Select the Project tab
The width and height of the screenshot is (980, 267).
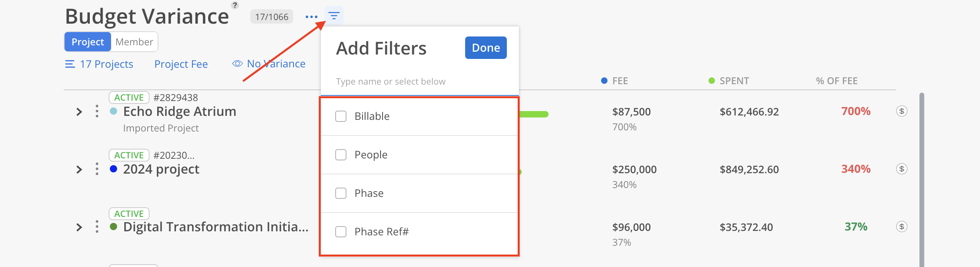88,42
